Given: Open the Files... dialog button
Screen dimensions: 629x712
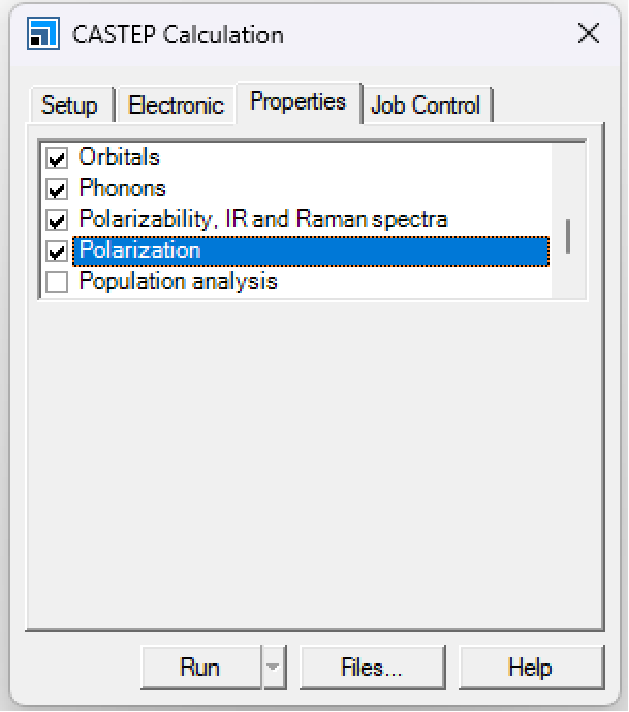Looking at the screenshot, I should click(372, 668).
